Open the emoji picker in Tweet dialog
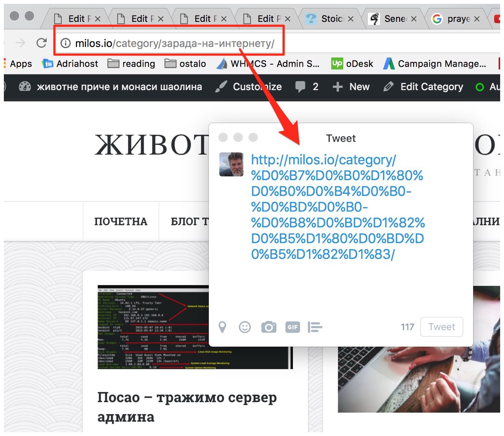 pyautogui.click(x=245, y=327)
